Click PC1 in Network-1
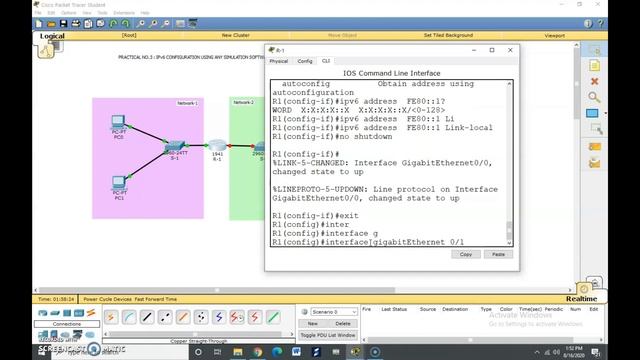The width and height of the screenshot is (640, 360). pyautogui.click(x=118, y=182)
